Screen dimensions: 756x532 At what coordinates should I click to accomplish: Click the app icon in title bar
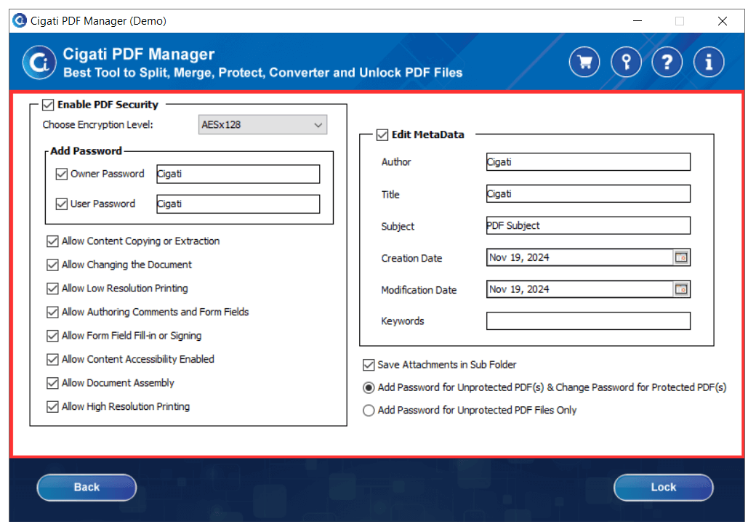click(20, 21)
